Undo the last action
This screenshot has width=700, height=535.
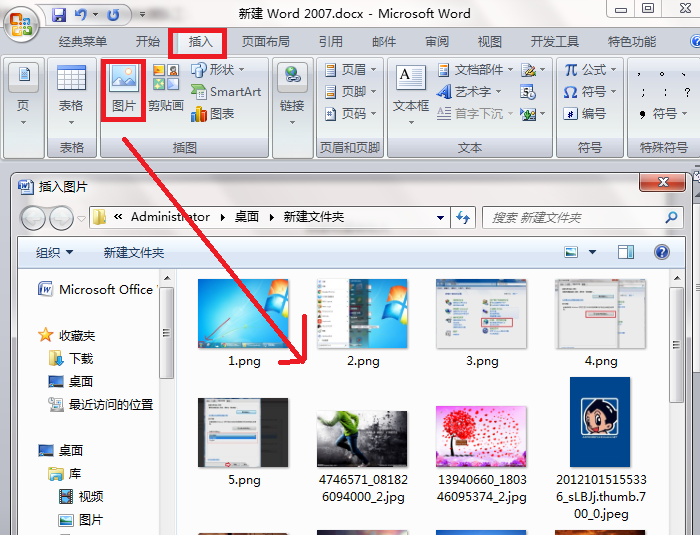tap(80, 15)
